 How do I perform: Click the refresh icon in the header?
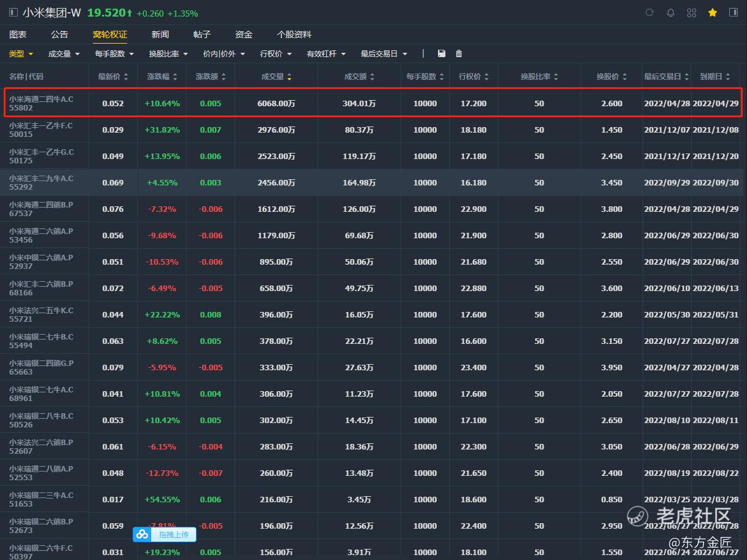[x=650, y=13]
